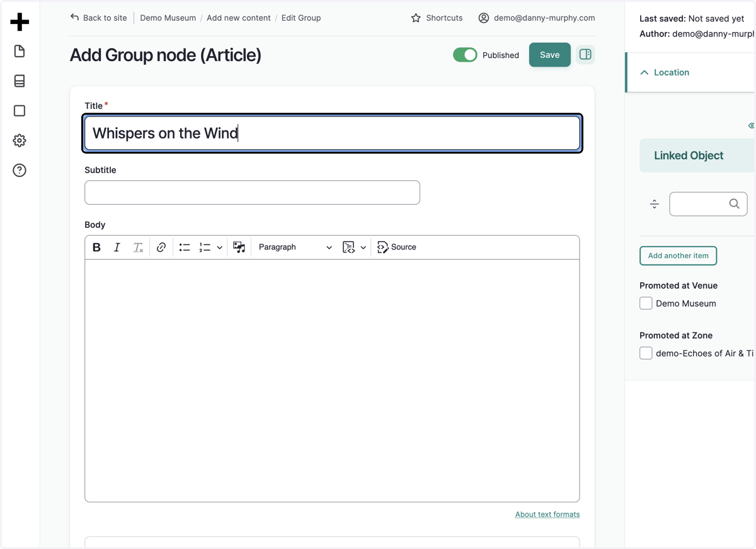Open Add new content breadcrumb
Screen dimensions: 756x549
[x=239, y=18]
